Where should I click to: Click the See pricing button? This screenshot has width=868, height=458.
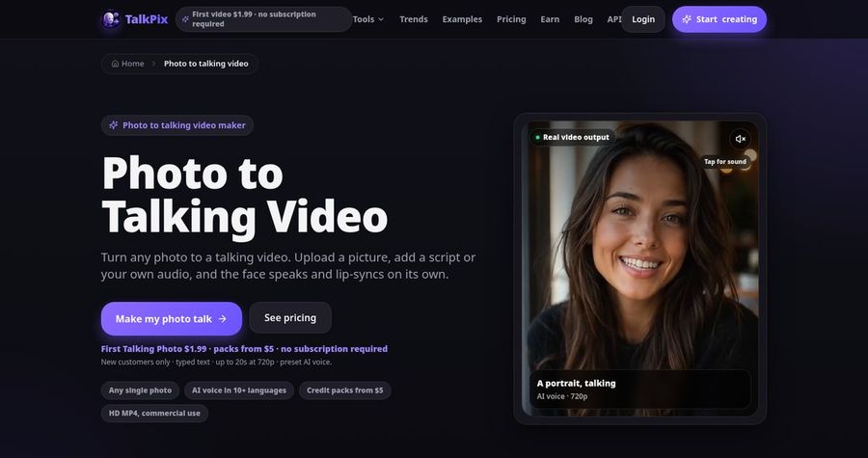pyautogui.click(x=290, y=318)
